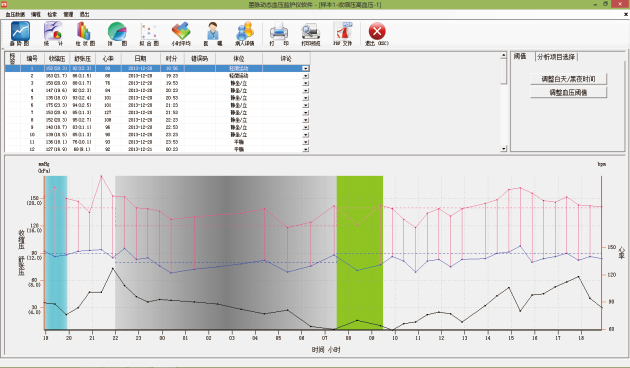Screen dimensions: 630x368
Task: Expand the comment dropdown for row 1
Action: tap(306, 69)
